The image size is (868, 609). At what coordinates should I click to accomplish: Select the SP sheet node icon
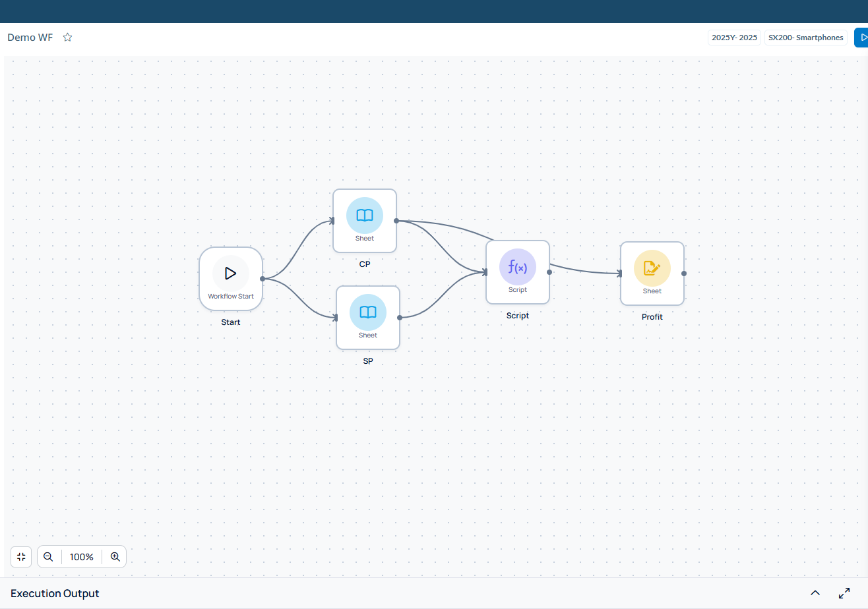pos(368,312)
